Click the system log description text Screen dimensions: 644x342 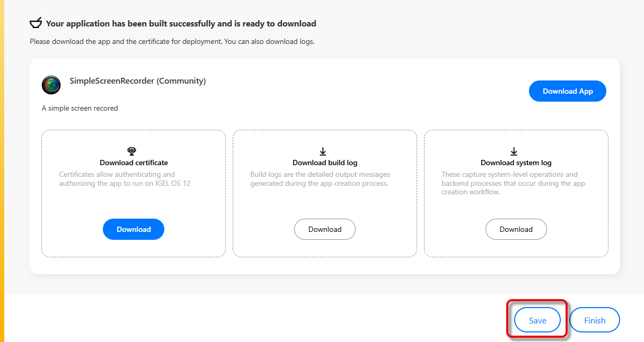pos(513,183)
